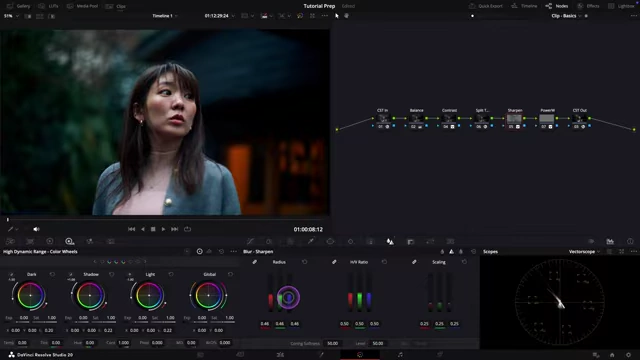Image resolution: width=640 pixels, height=360 pixels.
Task: Click the Radius green channel slider
Action: (280, 293)
